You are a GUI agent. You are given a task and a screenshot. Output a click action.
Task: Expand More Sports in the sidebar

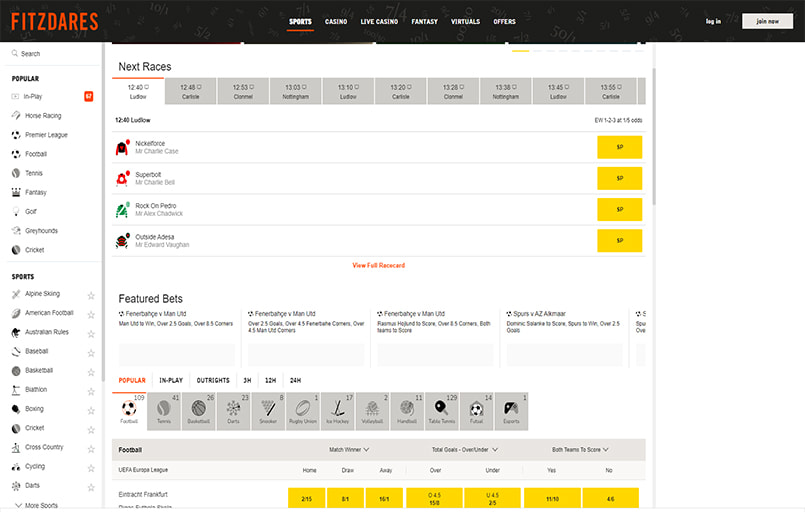46,505
